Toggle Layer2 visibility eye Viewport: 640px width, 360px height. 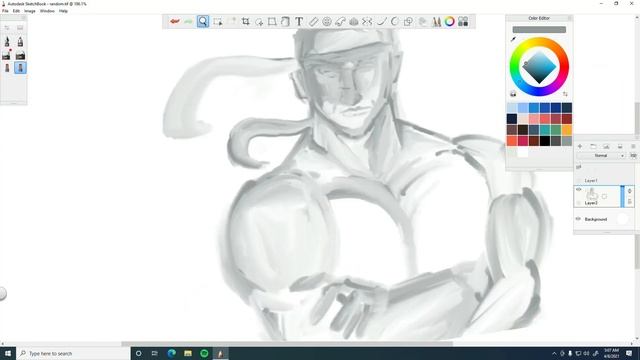(578, 190)
